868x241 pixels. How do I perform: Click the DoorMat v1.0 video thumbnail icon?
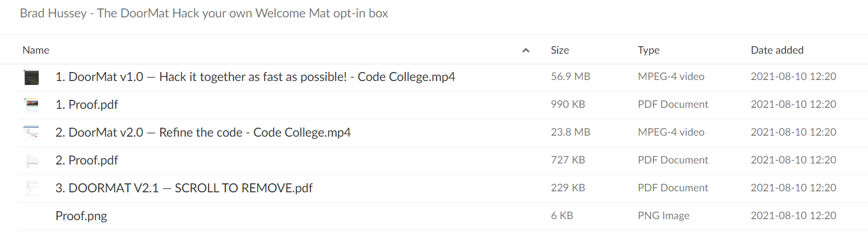pyautogui.click(x=31, y=77)
